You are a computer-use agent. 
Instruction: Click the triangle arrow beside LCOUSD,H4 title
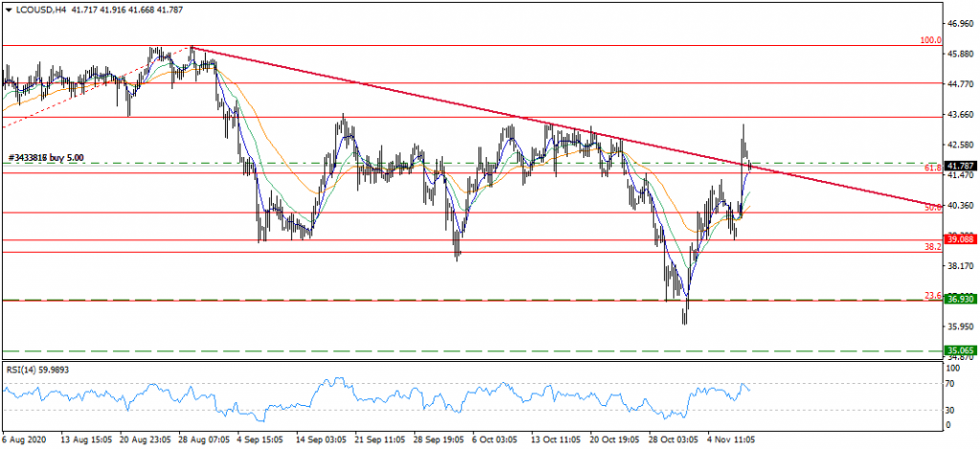6,10
